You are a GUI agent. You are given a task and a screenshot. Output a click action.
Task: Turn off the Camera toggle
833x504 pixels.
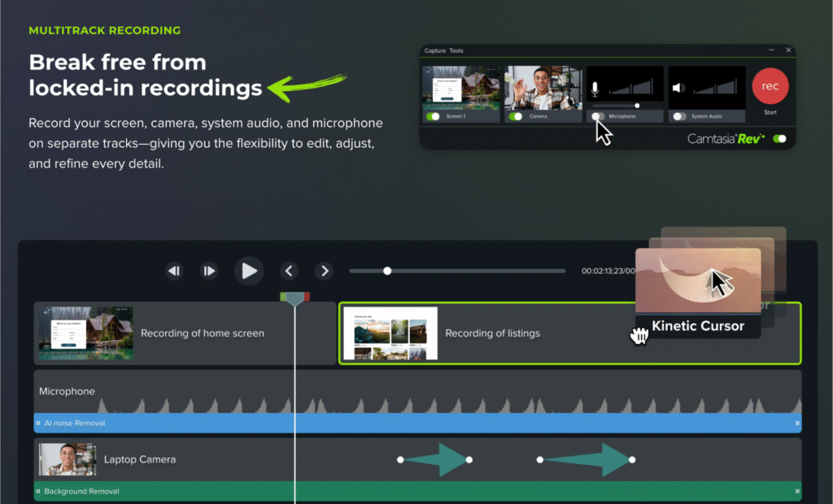(516, 116)
